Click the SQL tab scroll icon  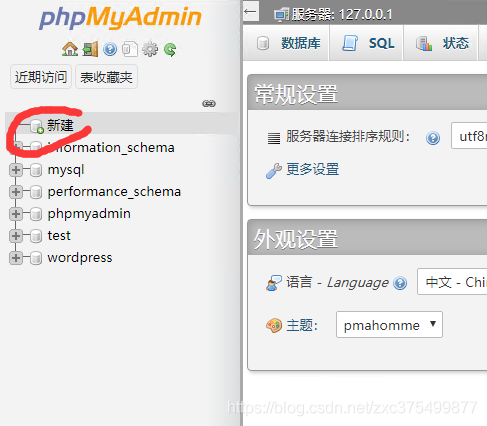tap(350, 43)
